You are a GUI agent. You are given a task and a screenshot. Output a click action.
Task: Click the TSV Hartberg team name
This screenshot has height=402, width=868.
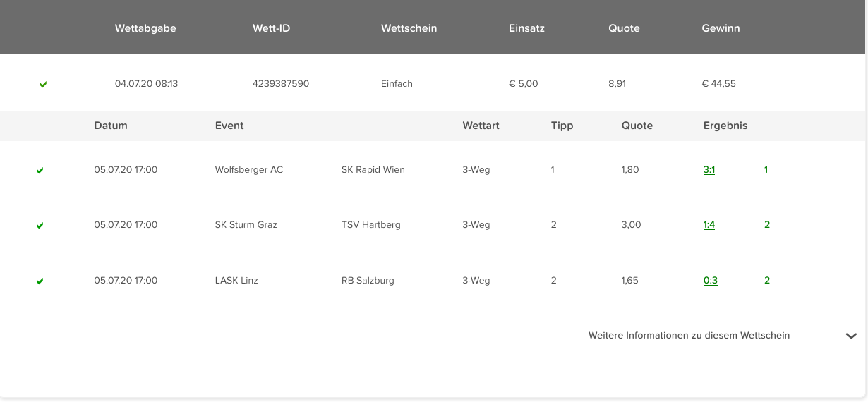point(371,225)
